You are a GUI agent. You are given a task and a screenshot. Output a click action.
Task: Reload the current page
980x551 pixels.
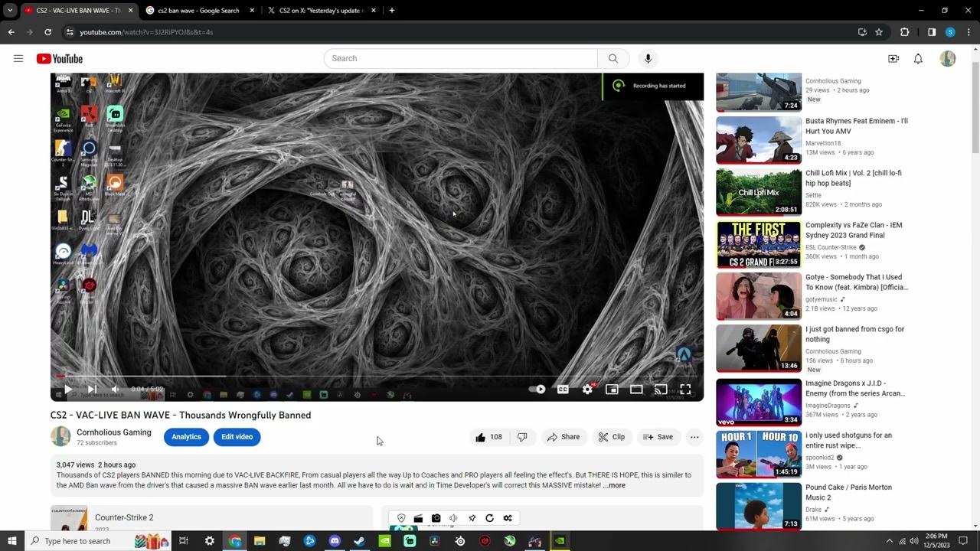click(47, 32)
